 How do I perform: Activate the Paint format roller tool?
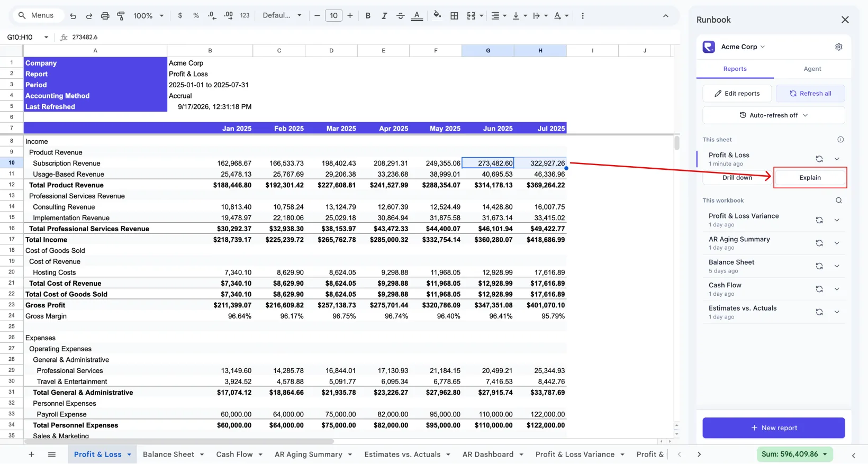(121, 16)
